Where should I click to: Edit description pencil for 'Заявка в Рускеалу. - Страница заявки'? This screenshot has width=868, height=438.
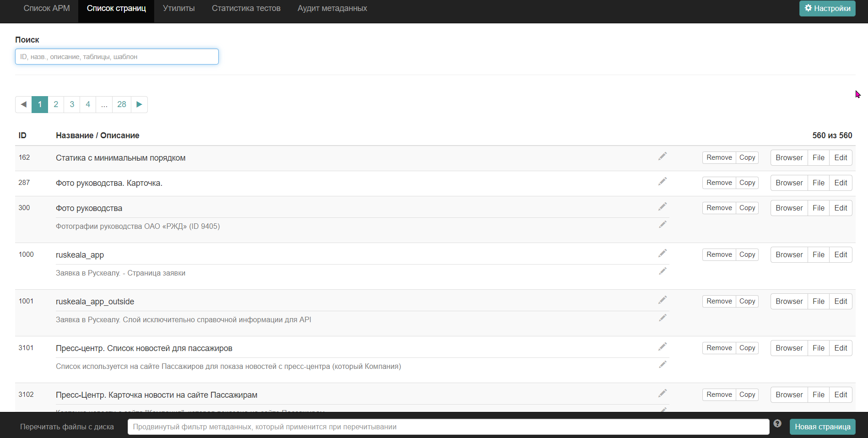(663, 271)
